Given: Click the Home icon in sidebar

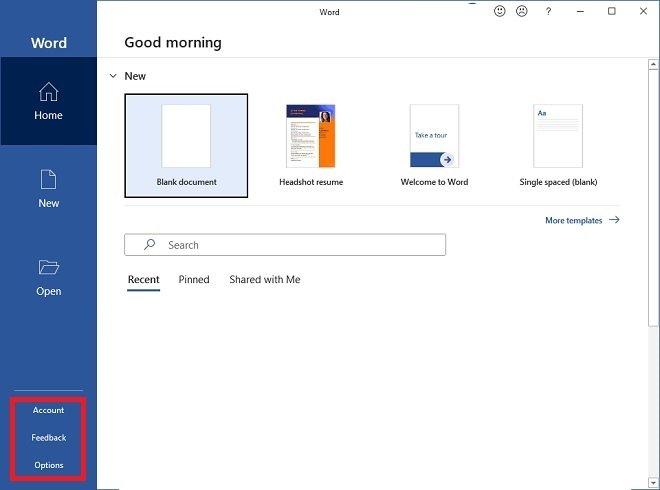Looking at the screenshot, I should pyautogui.click(x=48, y=92).
